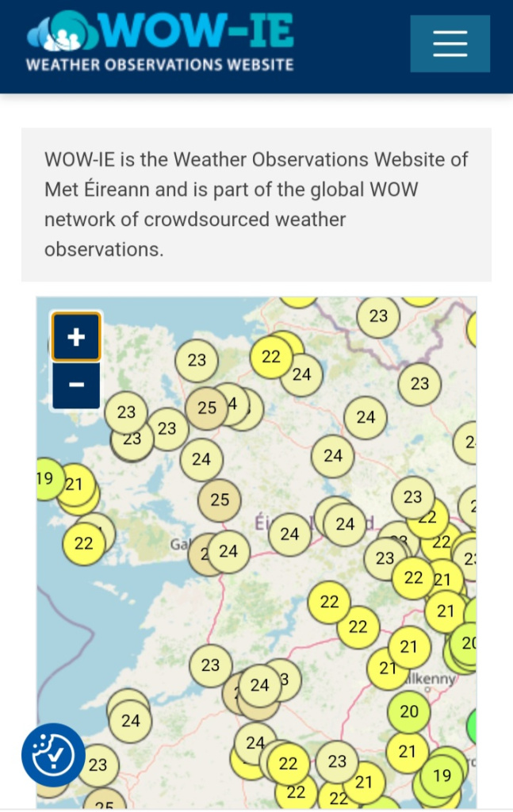Open the round blue cookie consent icon
The image size is (513, 812).
point(53,755)
